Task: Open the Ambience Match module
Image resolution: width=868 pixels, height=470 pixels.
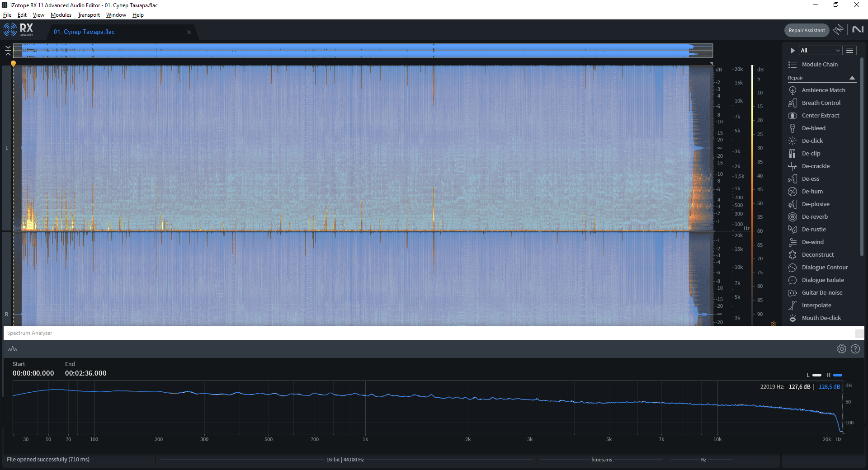Action: click(x=823, y=90)
